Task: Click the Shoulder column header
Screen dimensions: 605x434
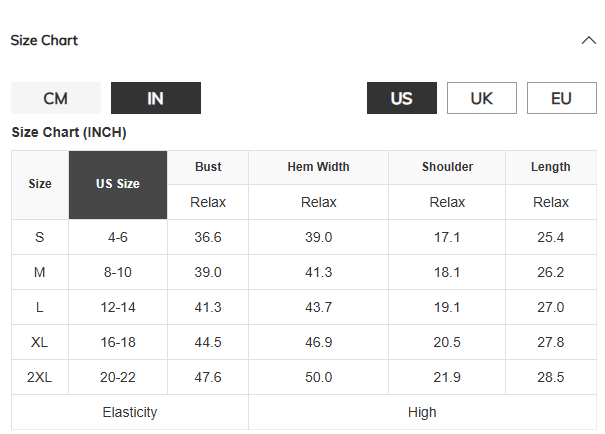Action: pos(447,167)
